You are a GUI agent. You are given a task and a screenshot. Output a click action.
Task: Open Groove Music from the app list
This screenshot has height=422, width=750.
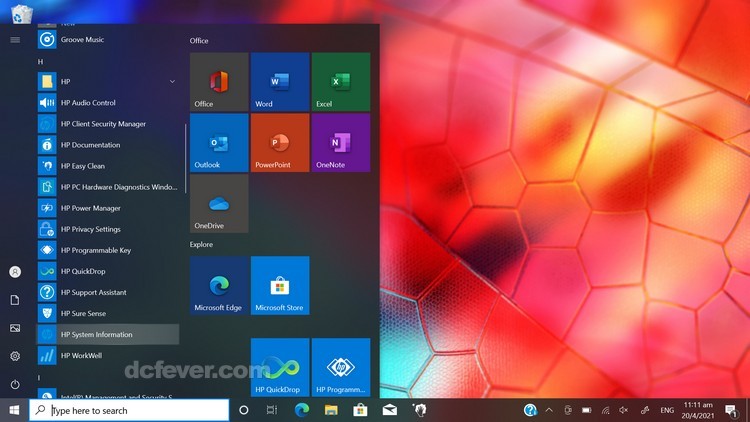pos(108,40)
